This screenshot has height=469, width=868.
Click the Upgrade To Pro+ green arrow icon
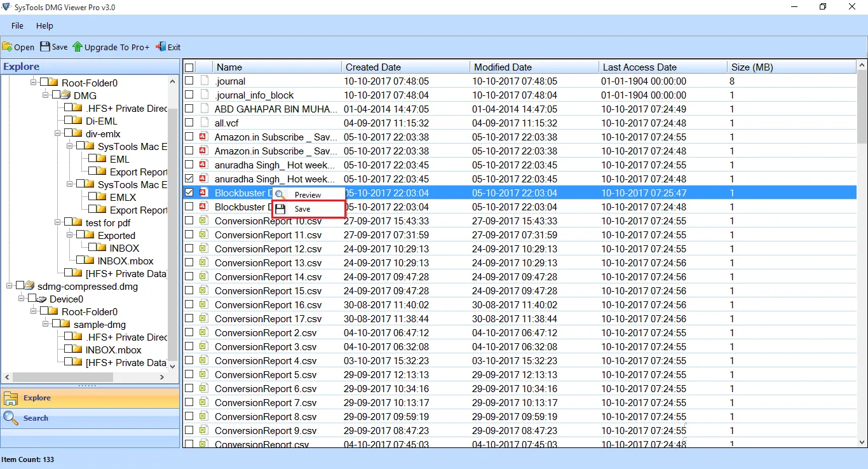(76, 46)
